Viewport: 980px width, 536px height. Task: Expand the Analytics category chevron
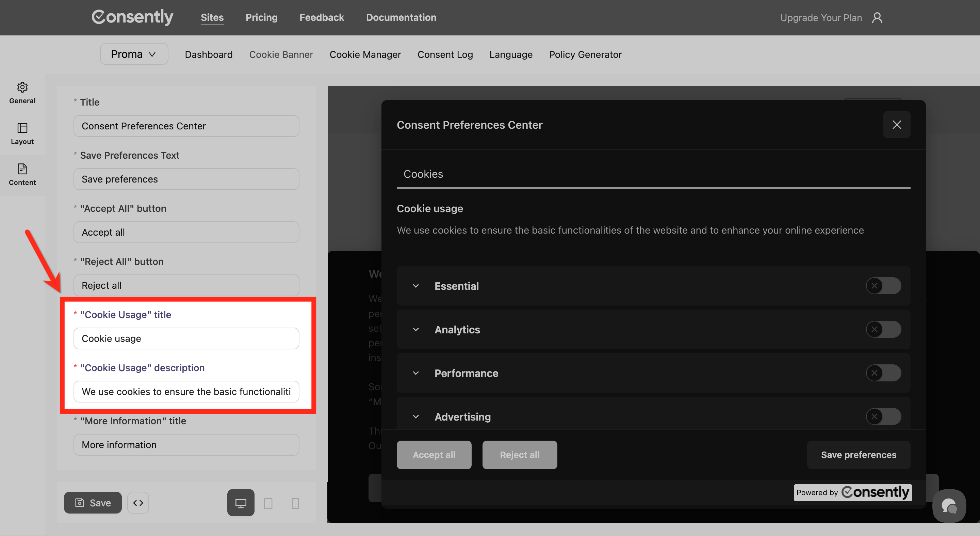[x=416, y=330]
